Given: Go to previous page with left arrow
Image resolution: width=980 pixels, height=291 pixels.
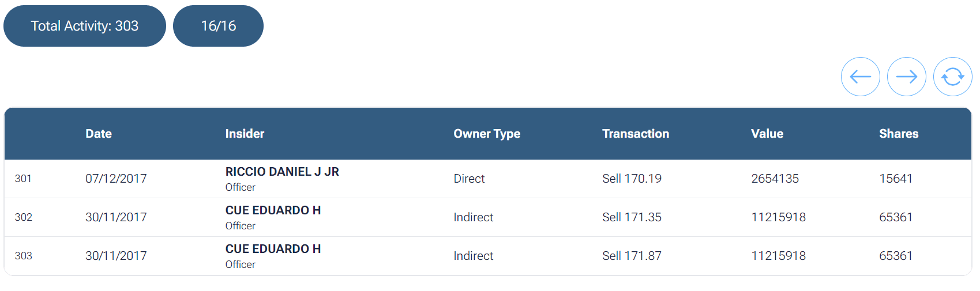Looking at the screenshot, I should pos(860,77).
